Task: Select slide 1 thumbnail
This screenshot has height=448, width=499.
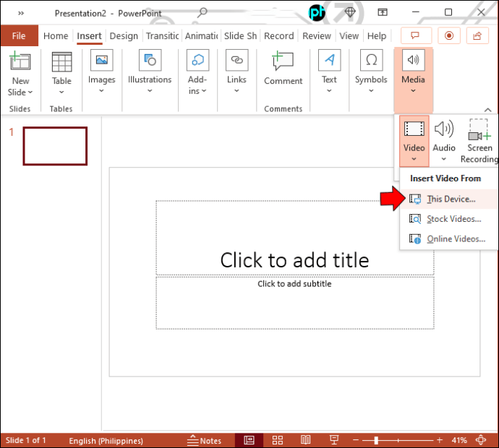Action: coord(55,146)
